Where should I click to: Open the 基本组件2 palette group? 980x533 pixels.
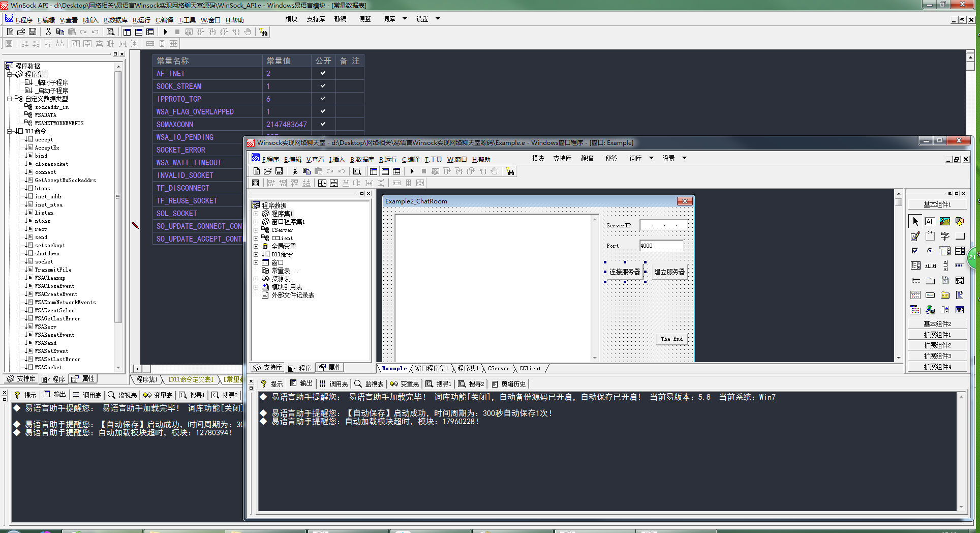pyautogui.click(x=937, y=324)
